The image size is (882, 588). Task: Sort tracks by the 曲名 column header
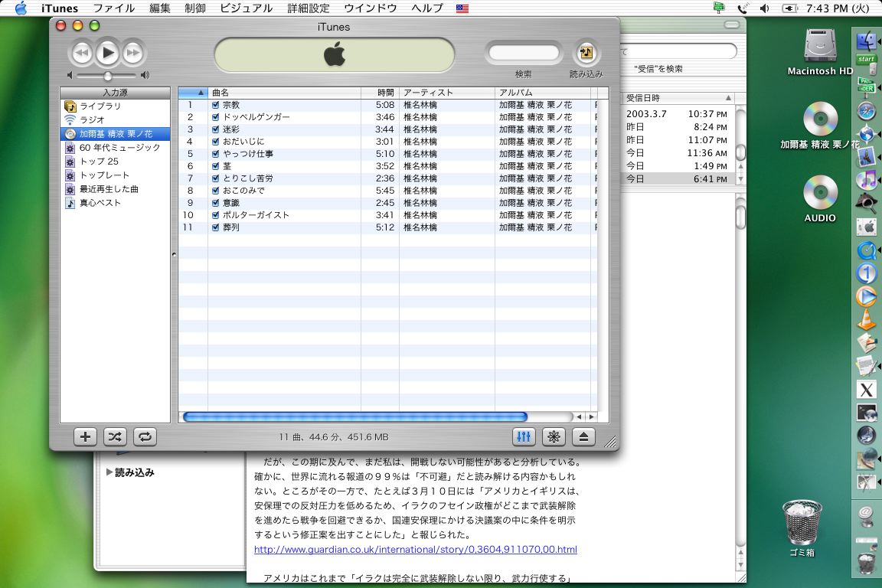pos(284,93)
